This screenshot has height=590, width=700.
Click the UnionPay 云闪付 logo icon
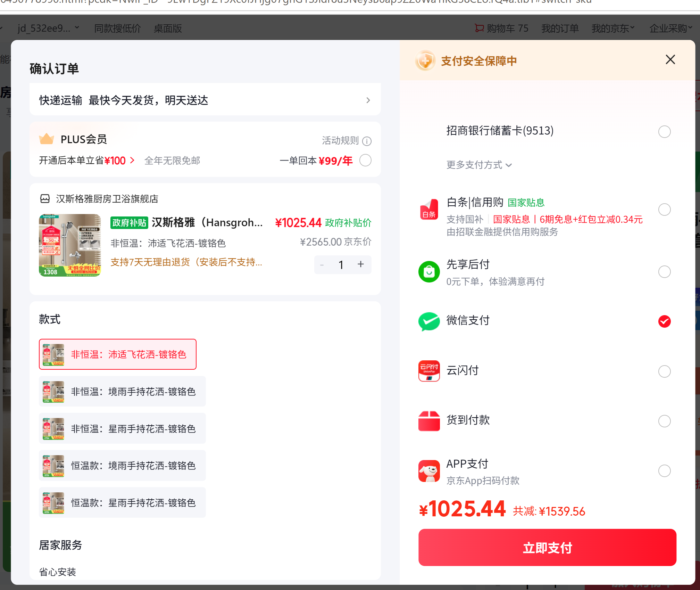tap(429, 371)
